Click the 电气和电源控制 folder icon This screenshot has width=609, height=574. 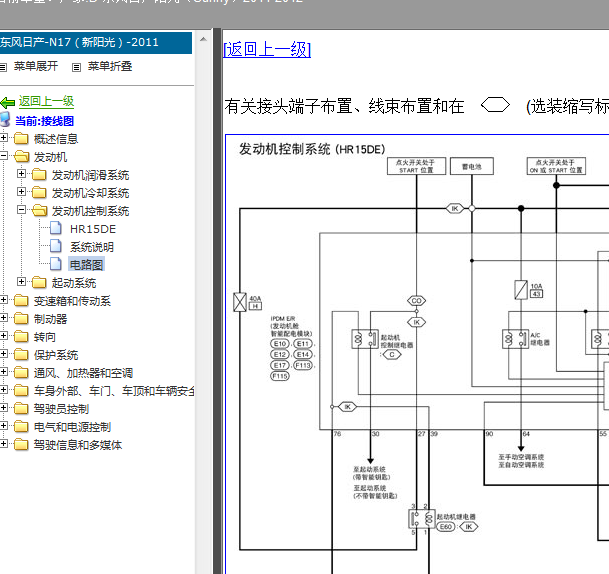click(21, 426)
